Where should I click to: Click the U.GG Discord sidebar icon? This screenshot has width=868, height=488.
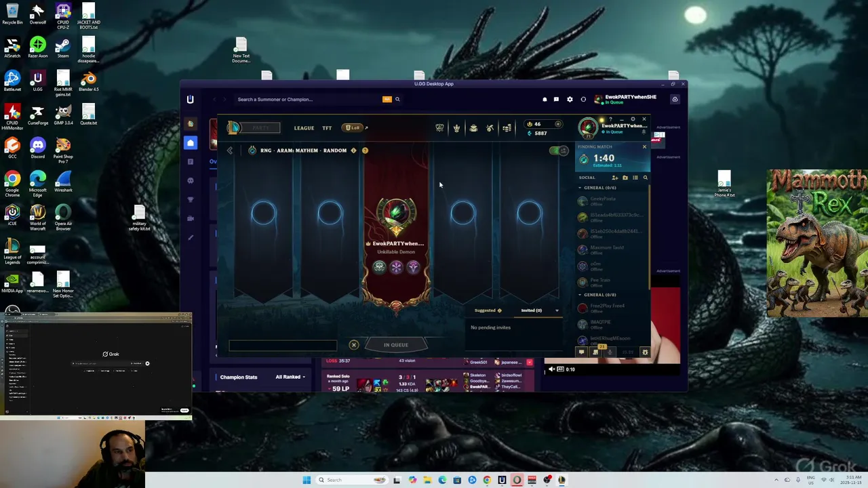point(191,180)
